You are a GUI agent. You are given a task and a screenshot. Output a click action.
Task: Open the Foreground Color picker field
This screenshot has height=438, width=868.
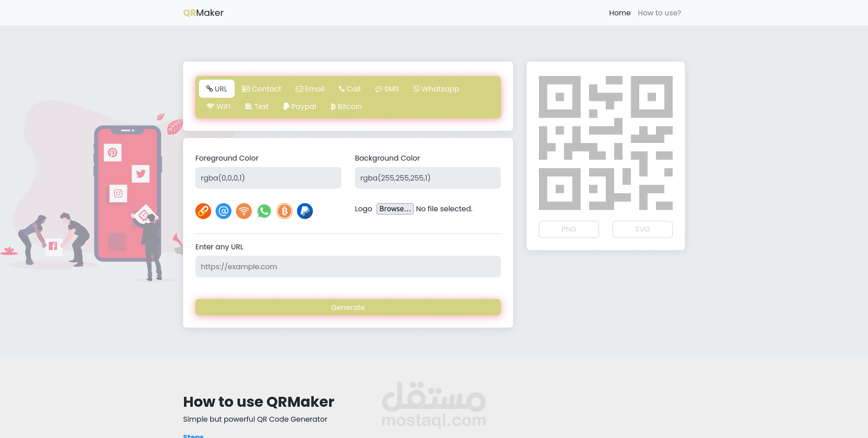click(268, 178)
